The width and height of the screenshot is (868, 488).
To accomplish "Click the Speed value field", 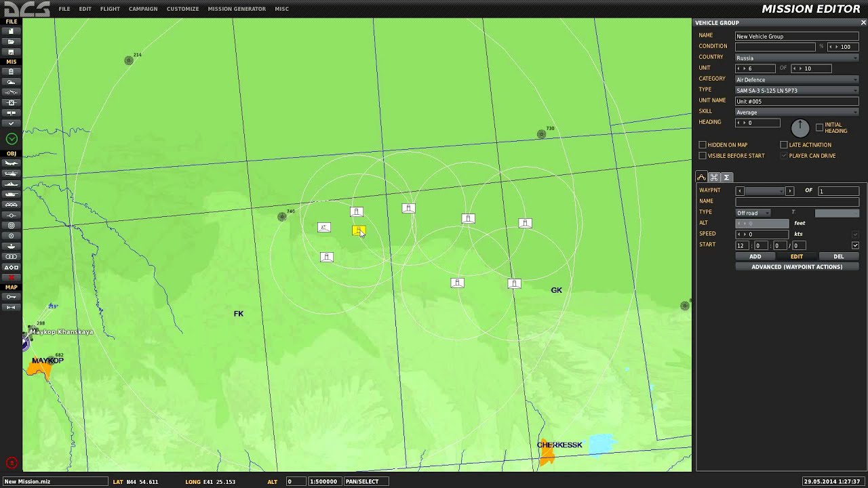I will pos(762,235).
